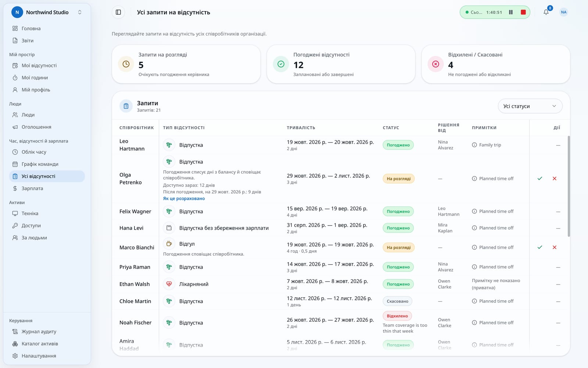This screenshot has width=588, height=368.
Task: Open Звіти page
Action: pos(47,40)
